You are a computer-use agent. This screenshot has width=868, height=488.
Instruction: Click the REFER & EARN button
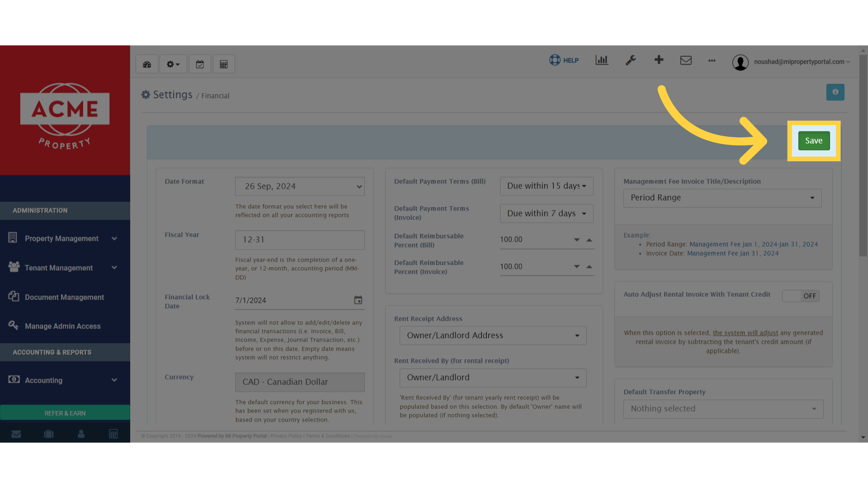click(x=65, y=413)
